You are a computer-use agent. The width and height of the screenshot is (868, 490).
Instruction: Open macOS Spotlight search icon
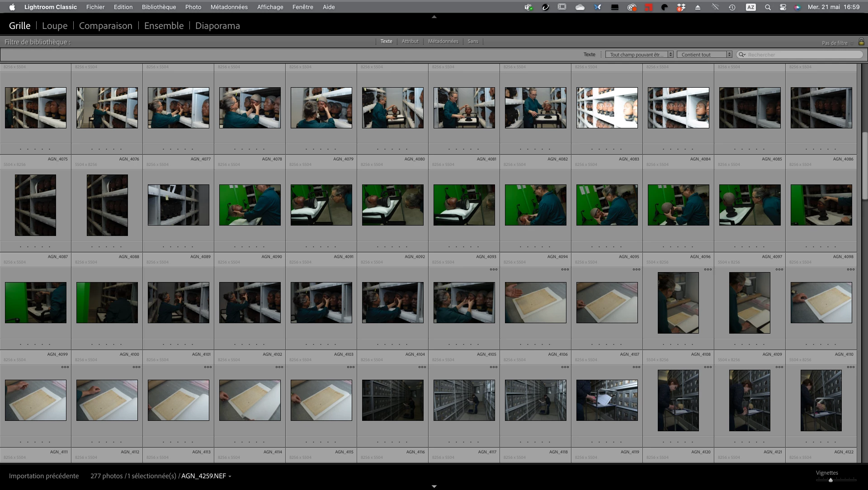[768, 7]
